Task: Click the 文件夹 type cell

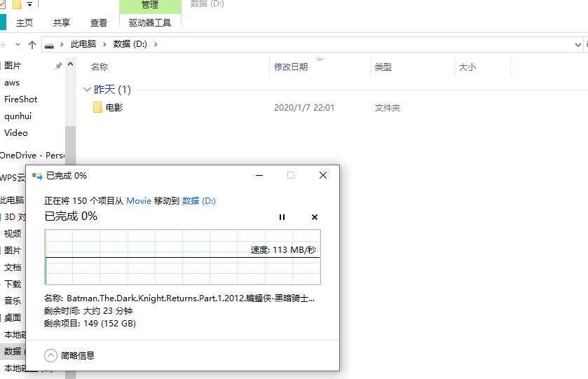Action: click(x=388, y=108)
